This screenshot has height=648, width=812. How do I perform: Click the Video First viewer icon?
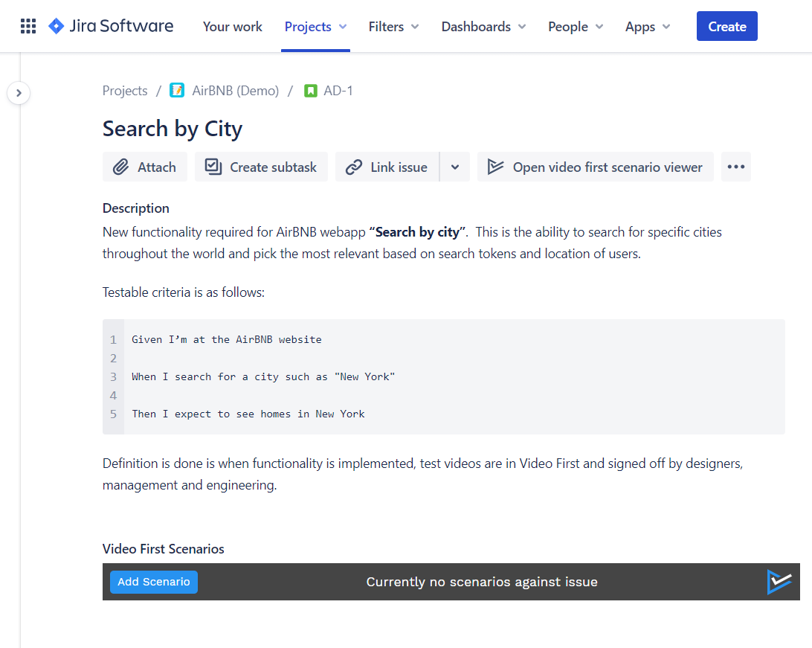pos(495,167)
